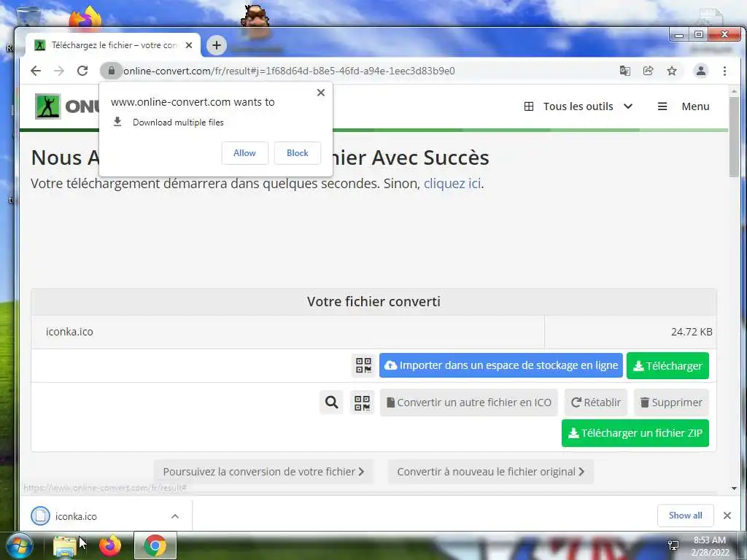Open the Chrome profile avatar

pos(701,71)
